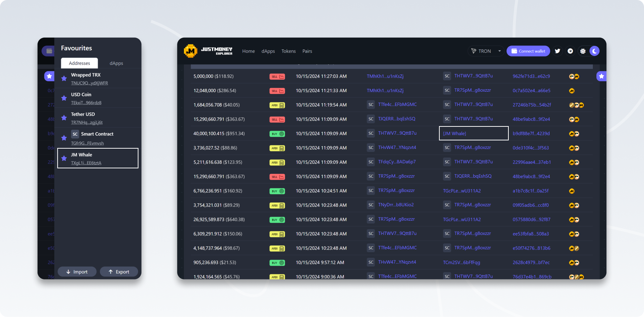Viewport: 644px width, 317px height.
Task: Open sender TFdqCy...8ADa6p7
Action: [x=397, y=162]
